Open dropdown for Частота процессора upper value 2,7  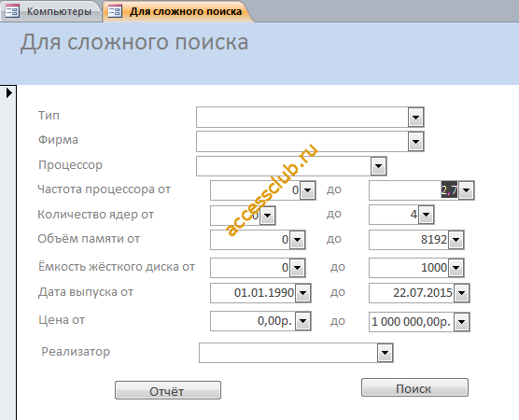(467, 190)
